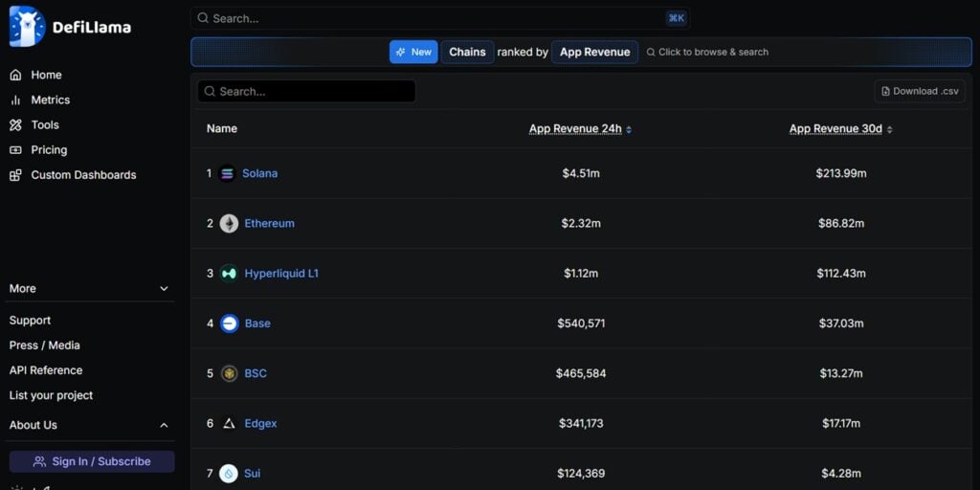980x490 pixels.
Task: Click Base's $37.03m 30d revenue
Action: (x=840, y=323)
